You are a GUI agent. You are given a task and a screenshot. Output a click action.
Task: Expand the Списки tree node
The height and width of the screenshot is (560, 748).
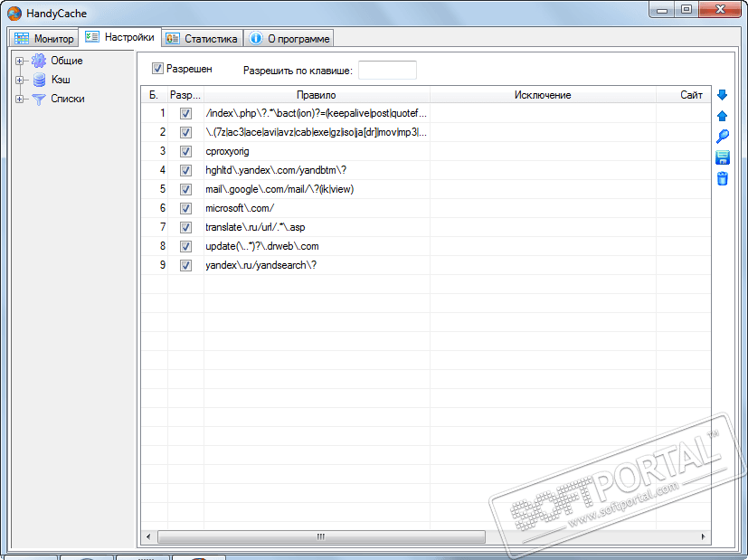click(x=19, y=100)
